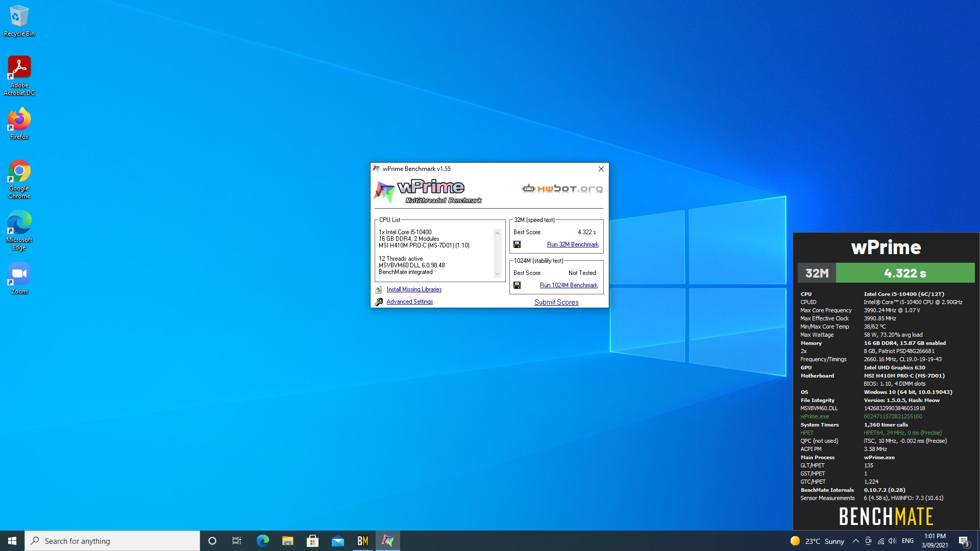The height and width of the screenshot is (551, 980).
Task: Click the save icon for 32M score
Action: pos(517,244)
